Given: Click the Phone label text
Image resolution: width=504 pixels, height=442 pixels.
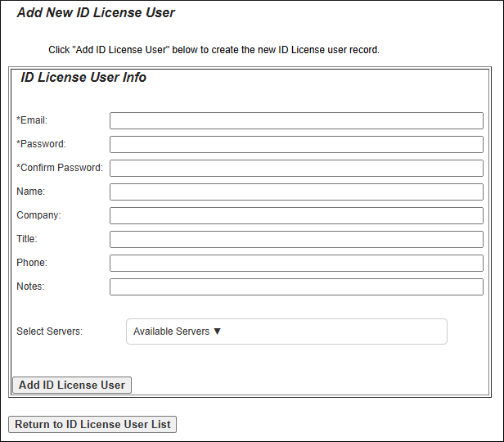Looking at the screenshot, I should (x=32, y=263).
